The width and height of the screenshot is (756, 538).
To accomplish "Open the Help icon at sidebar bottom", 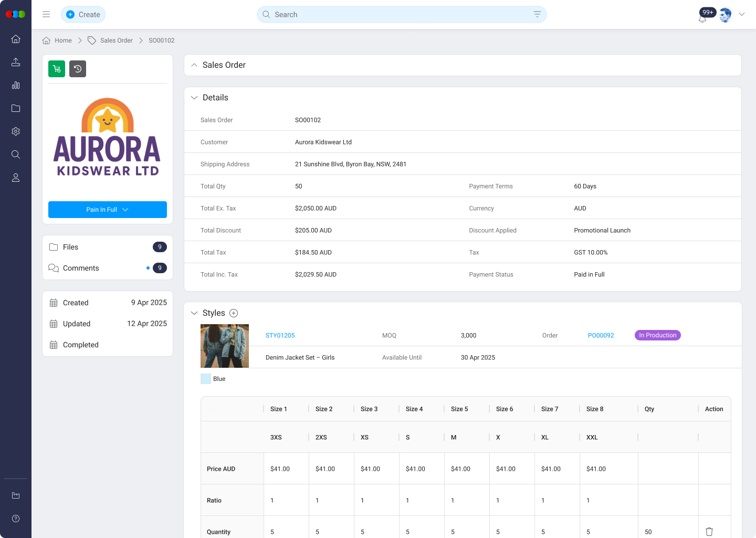I will click(x=15, y=519).
